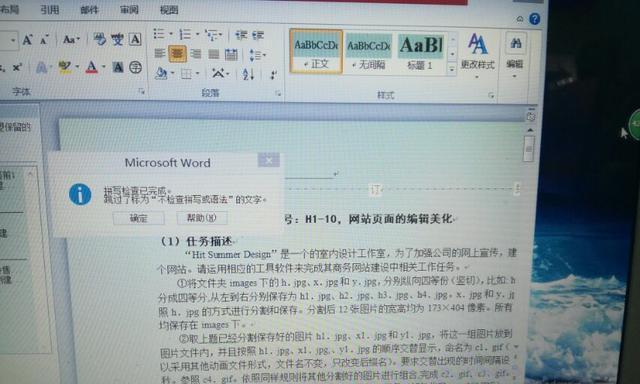Viewport: 640px width, 384px height.
Task: Open the Bullets dropdown arrow
Action: click(171, 34)
